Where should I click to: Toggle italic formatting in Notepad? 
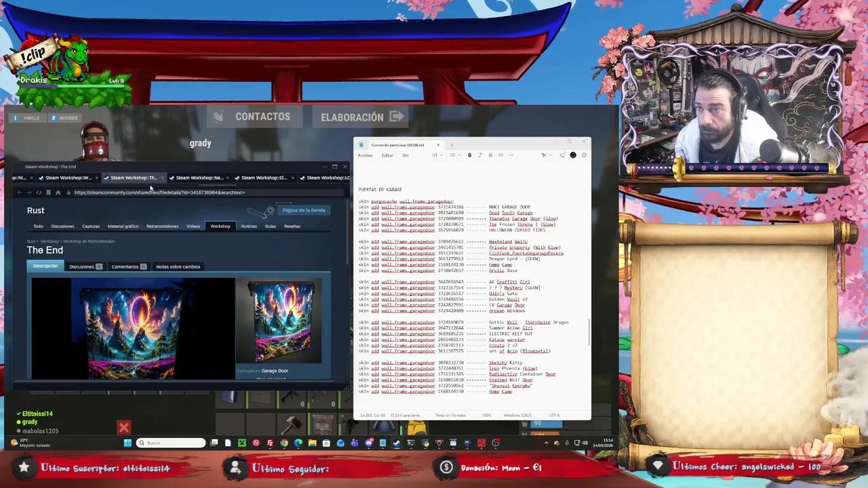(x=480, y=155)
